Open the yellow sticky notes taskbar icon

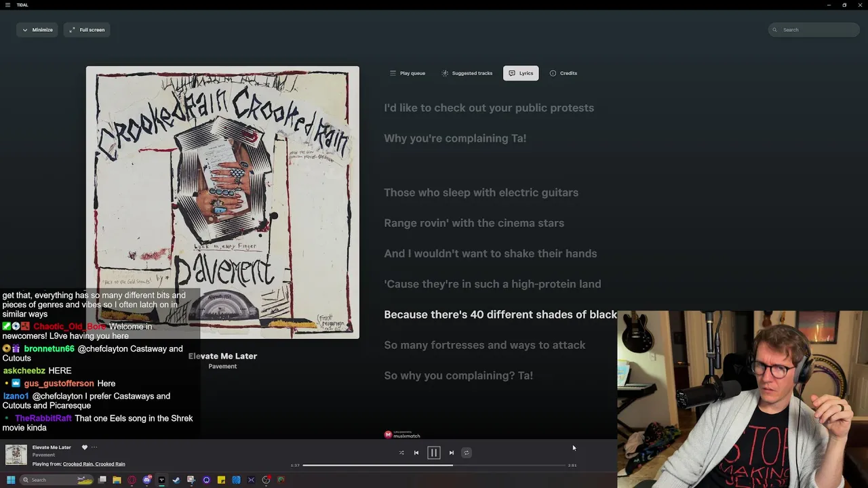point(221,480)
